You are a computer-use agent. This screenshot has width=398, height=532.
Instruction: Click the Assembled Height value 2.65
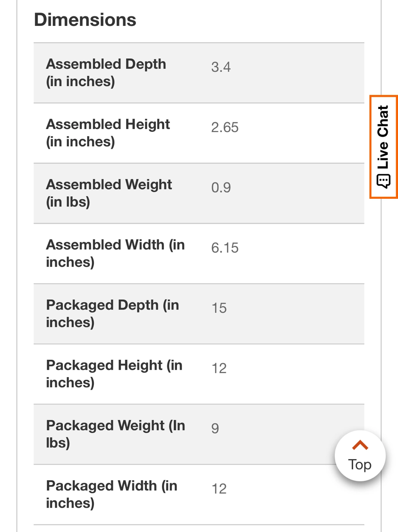point(225,127)
